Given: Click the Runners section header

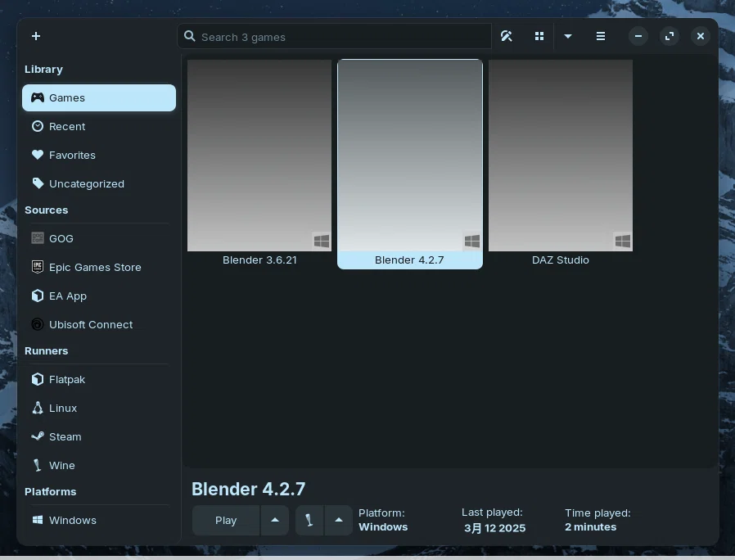Looking at the screenshot, I should [47, 351].
